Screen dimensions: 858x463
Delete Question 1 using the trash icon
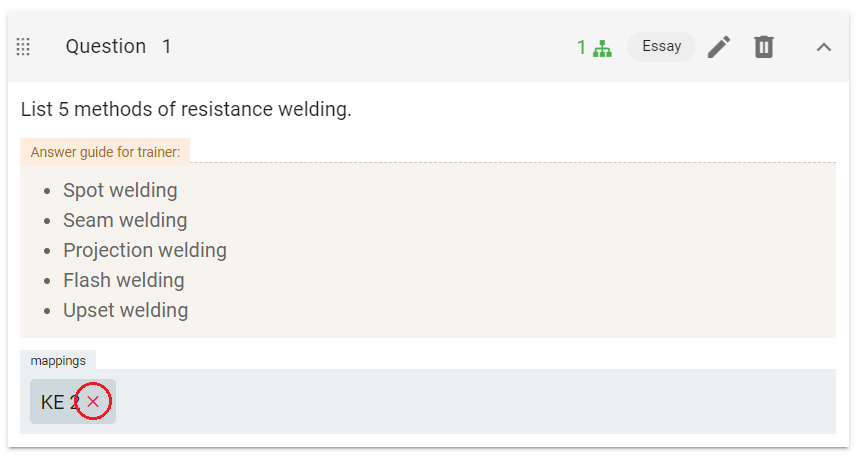(x=764, y=47)
